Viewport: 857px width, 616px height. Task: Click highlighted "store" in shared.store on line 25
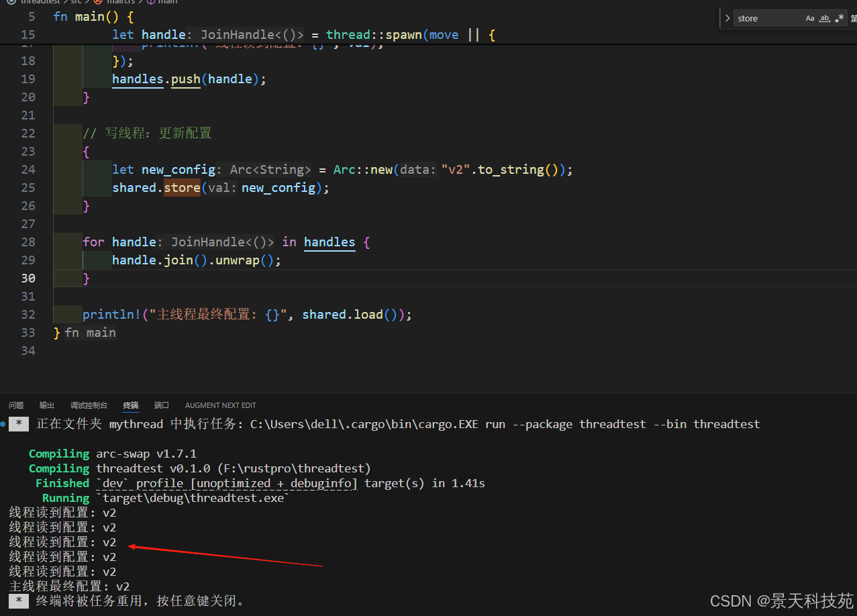(x=182, y=188)
